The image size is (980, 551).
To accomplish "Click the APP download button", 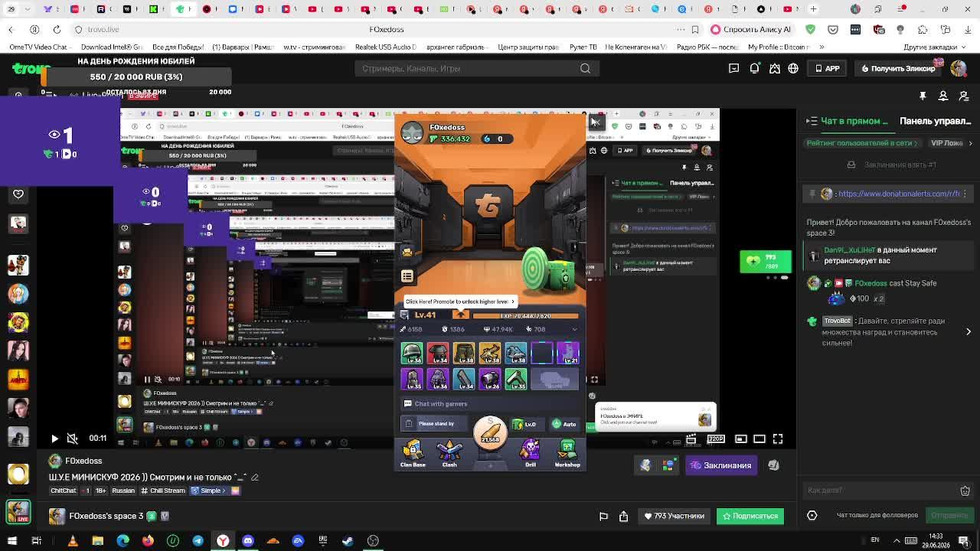I will (x=828, y=68).
